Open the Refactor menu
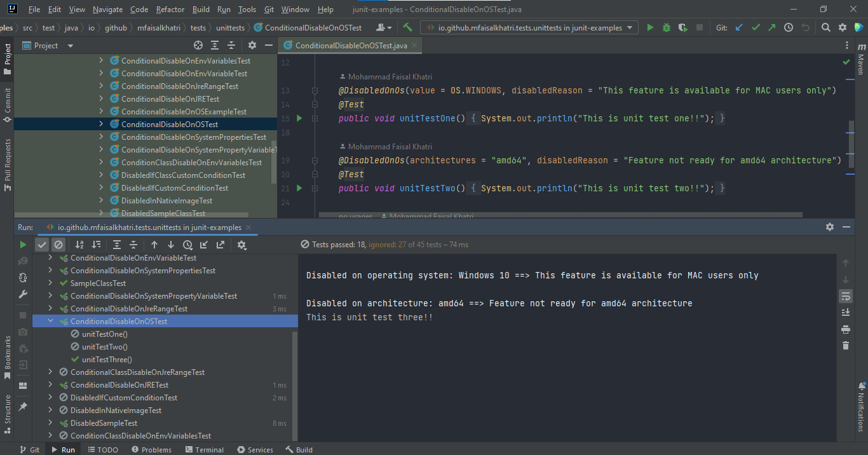This screenshot has height=455, width=868. click(x=170, y=10)
